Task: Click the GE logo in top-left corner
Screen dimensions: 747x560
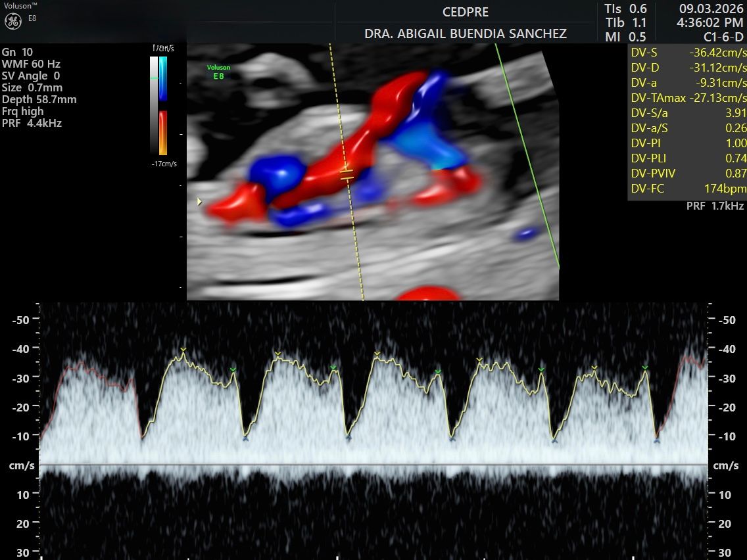Action: pyautogui.click(x=13, y=21)
